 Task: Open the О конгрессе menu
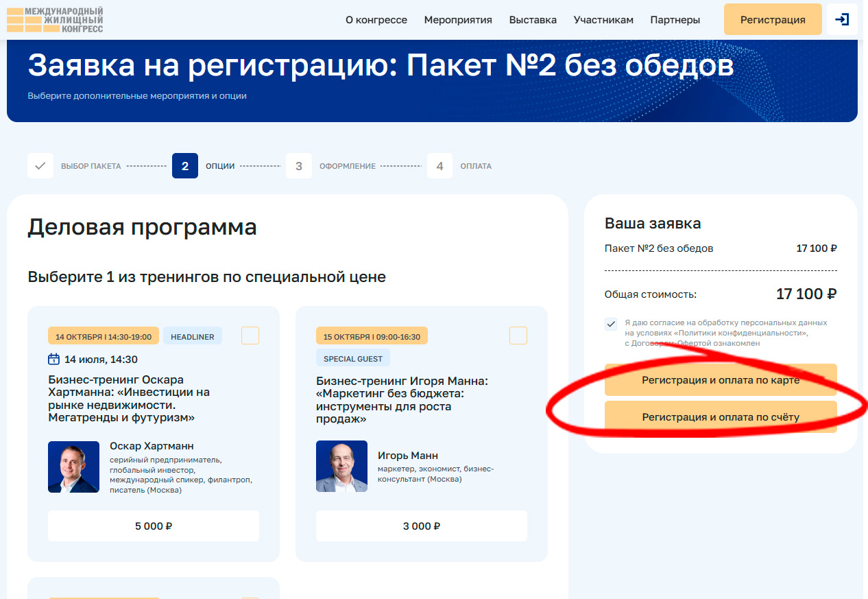click(x=376, y=20)
